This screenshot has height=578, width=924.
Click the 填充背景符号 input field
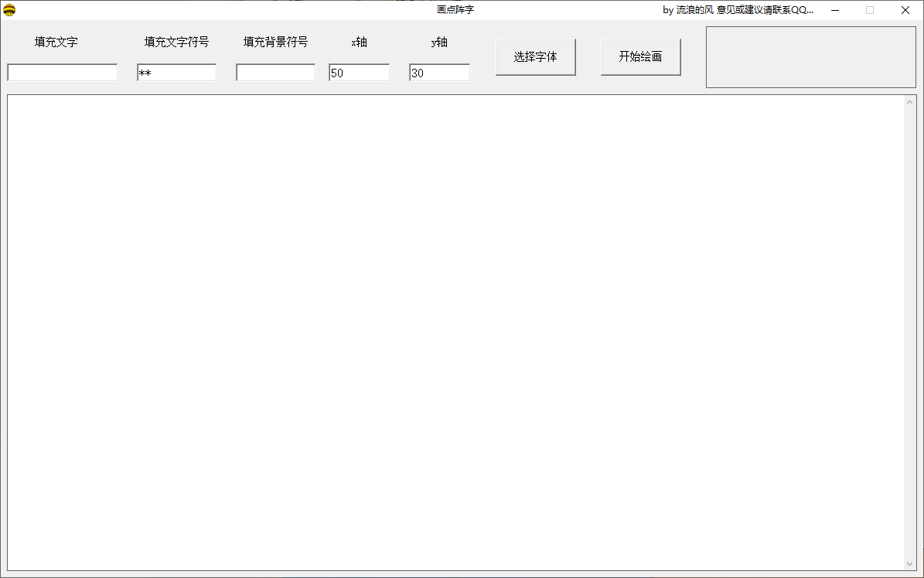click(276, 73)
